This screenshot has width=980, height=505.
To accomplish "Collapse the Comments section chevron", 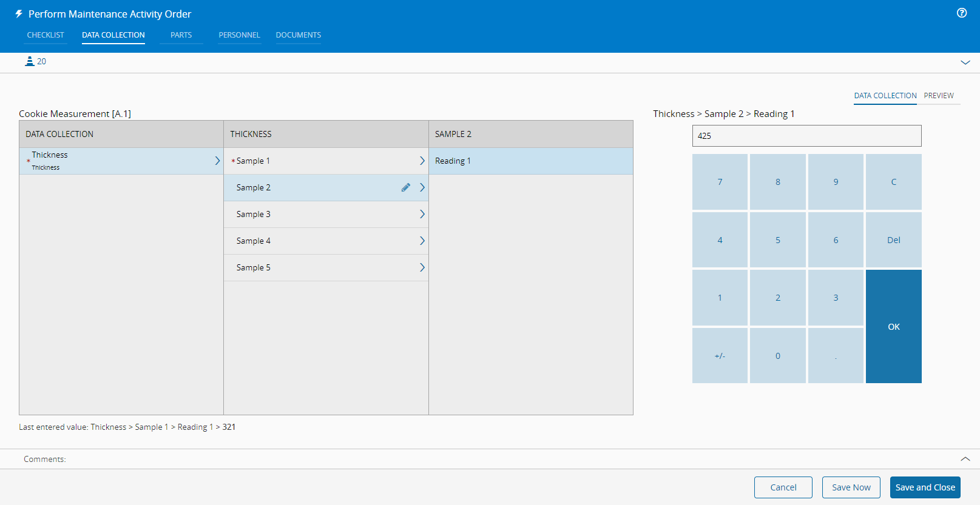I will point(965,459).
